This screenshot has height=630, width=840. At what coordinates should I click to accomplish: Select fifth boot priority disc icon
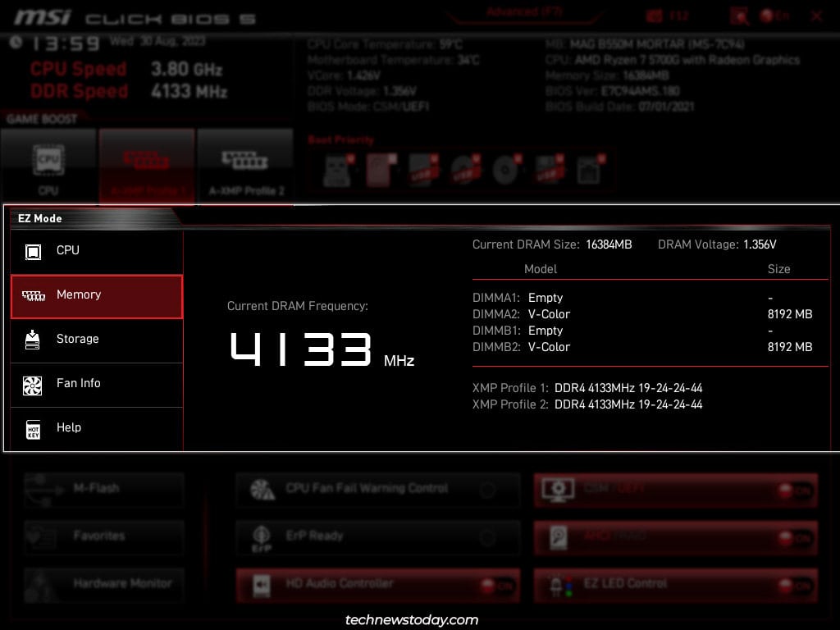[x=507, y=171]
